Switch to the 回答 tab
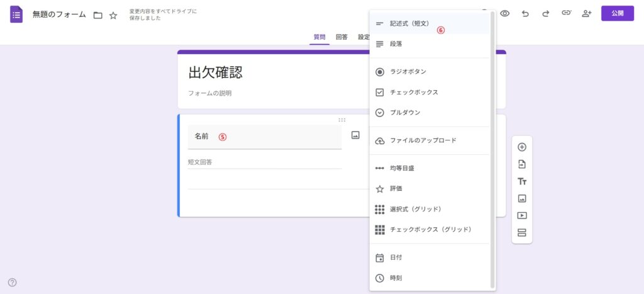This screenshot has height=294, width=644. tap(341, 37)
